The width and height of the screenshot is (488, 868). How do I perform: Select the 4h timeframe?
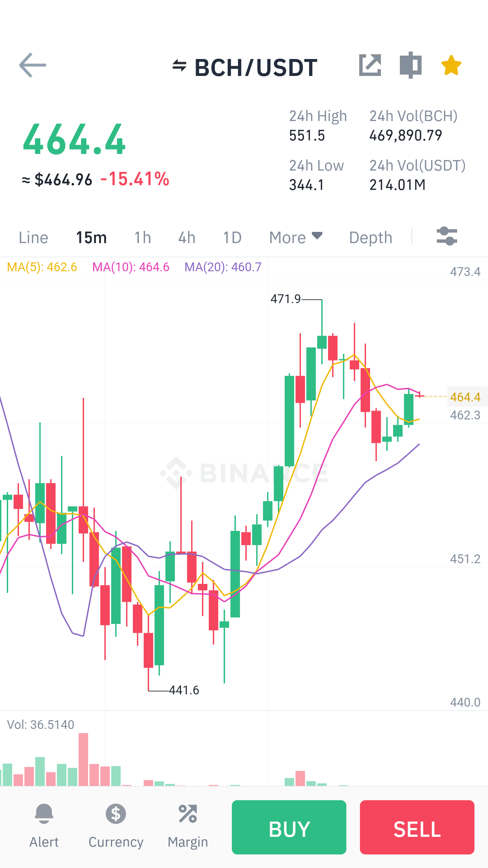187,237
